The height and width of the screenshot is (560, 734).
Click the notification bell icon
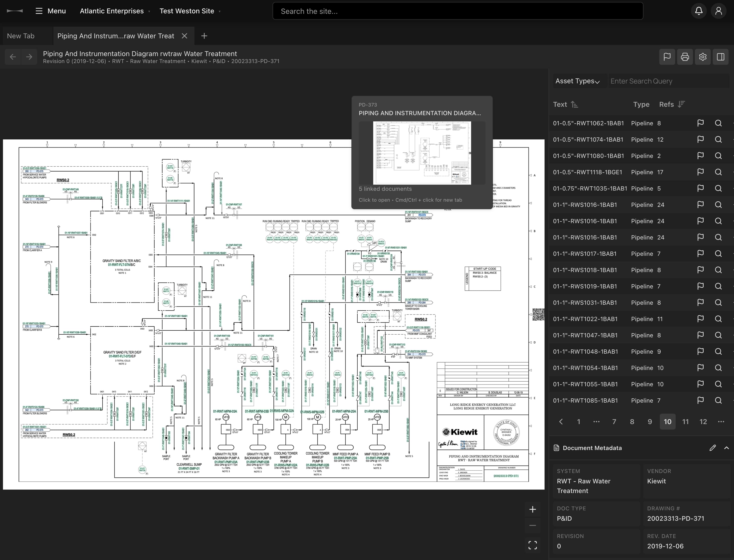[x=699, y=11]
